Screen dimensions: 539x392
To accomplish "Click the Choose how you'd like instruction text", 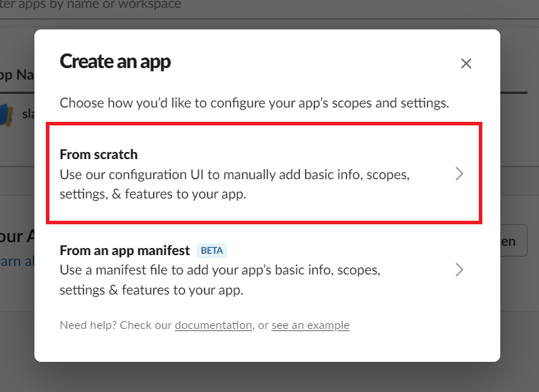I will pos(254,102).
